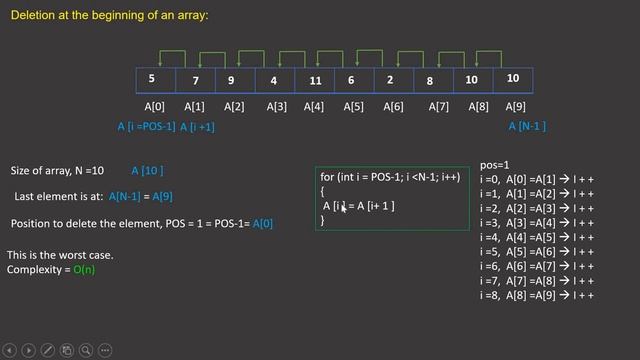Click the green O(n) complexity value
Image resolution: width=640 pixels, height=360 pixels.
(x=84, y=270)
